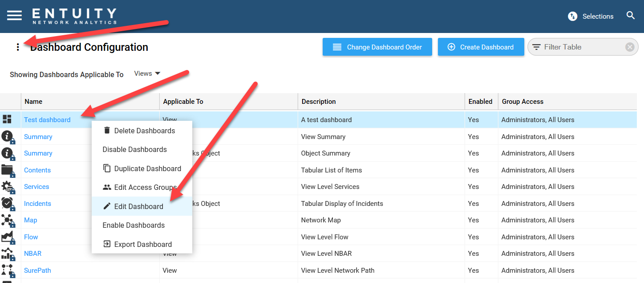This screenshot has width=644, height=283.
Task: Click the 'View' cell in SurePath row
Action: pyautogui.click(x=228, y=271)
